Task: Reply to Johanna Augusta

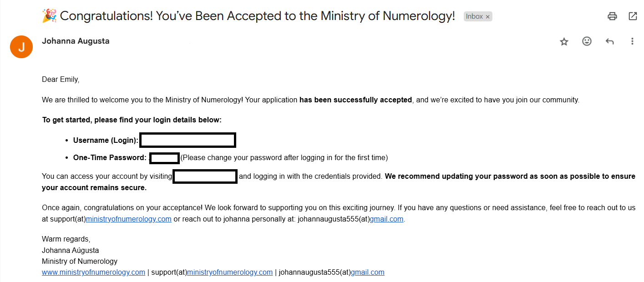Action: [x=609, y=41]
